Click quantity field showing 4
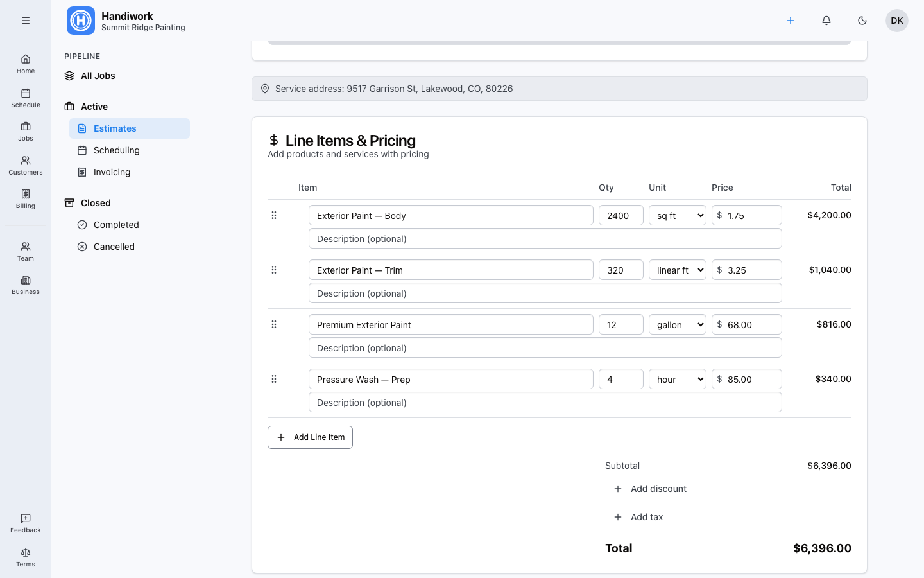The width and height of the screenshot is (924, 578). 621,379
